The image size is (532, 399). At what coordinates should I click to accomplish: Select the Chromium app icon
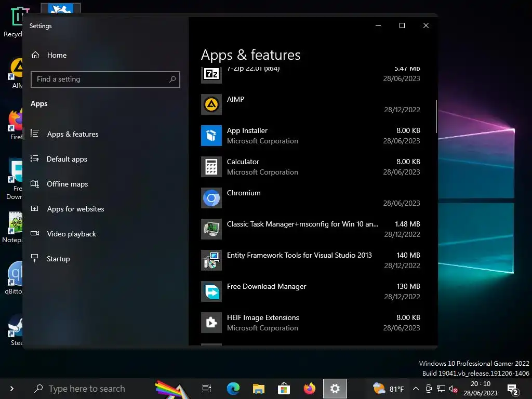pos(211,198)
